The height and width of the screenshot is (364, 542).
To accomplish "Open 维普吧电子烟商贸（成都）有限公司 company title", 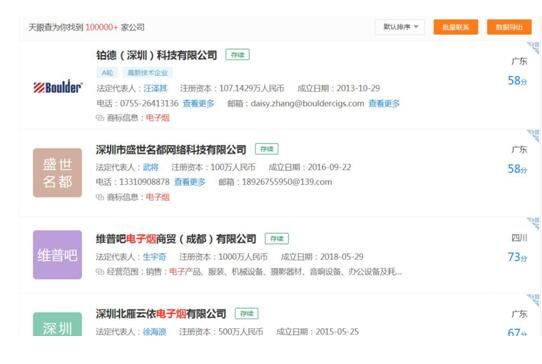I will pyautogui.click(x=176, y=239).
